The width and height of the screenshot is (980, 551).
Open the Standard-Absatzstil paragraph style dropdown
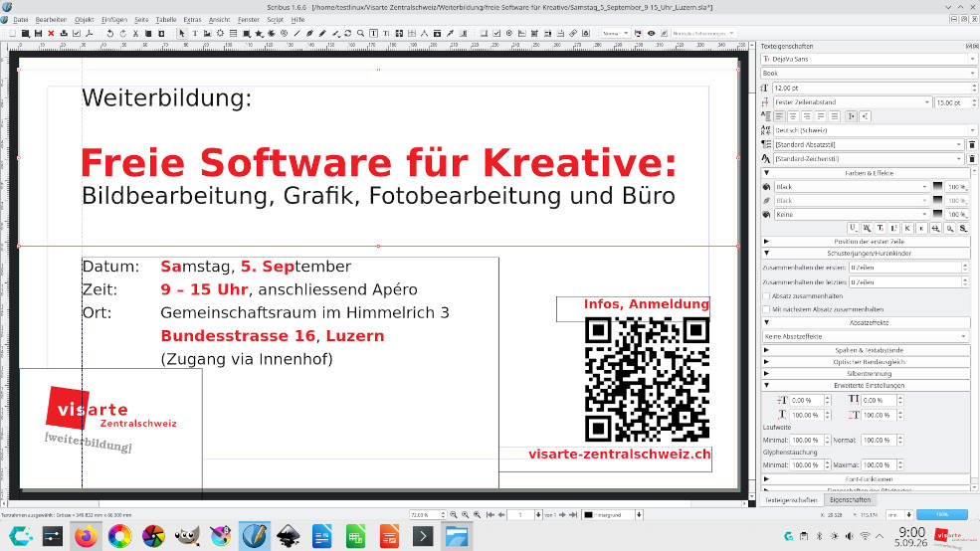click(x=869, y=144)
